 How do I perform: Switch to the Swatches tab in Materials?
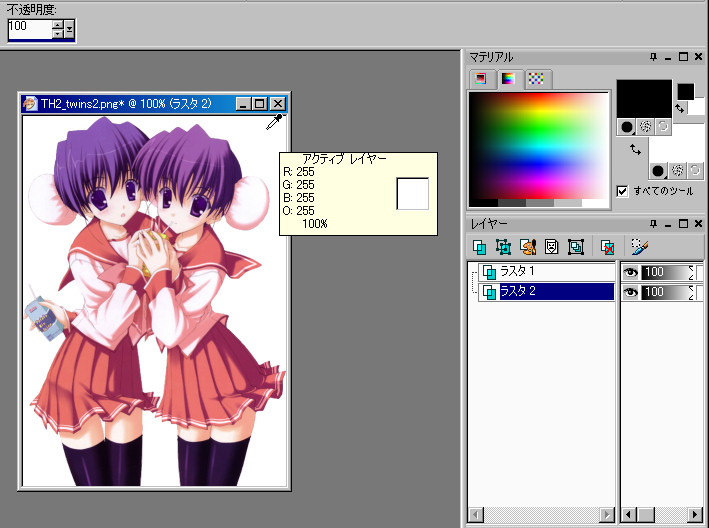pyautogui.click(x=536, y=79)
